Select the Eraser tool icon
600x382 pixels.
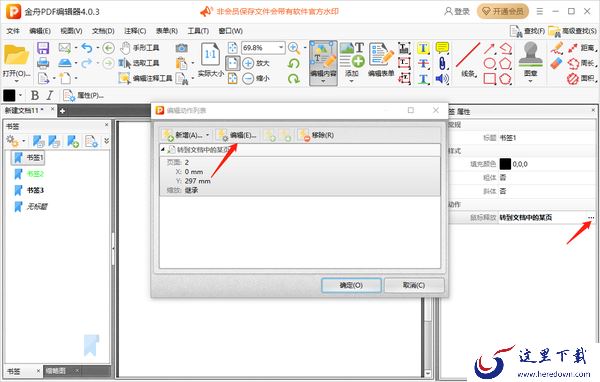point(557,63)
